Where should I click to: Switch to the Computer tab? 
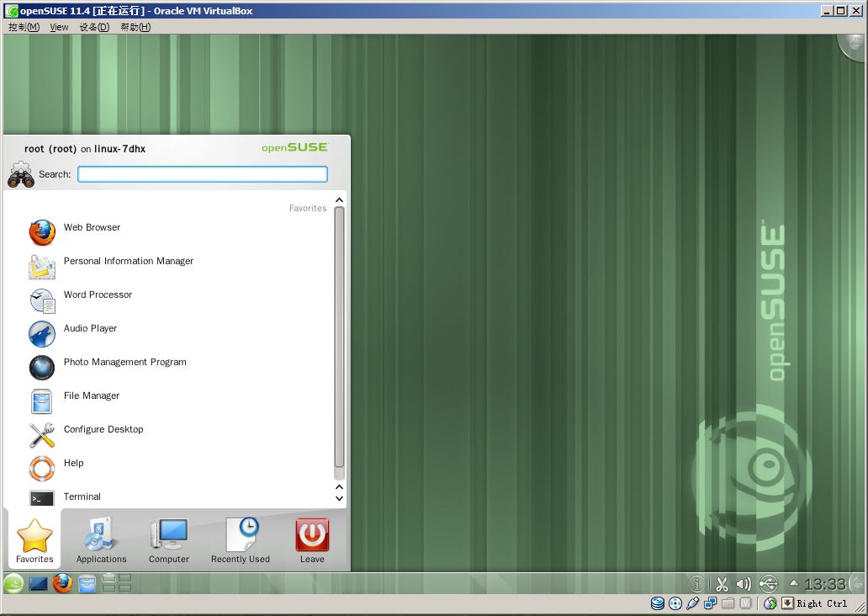coord(169,540)
